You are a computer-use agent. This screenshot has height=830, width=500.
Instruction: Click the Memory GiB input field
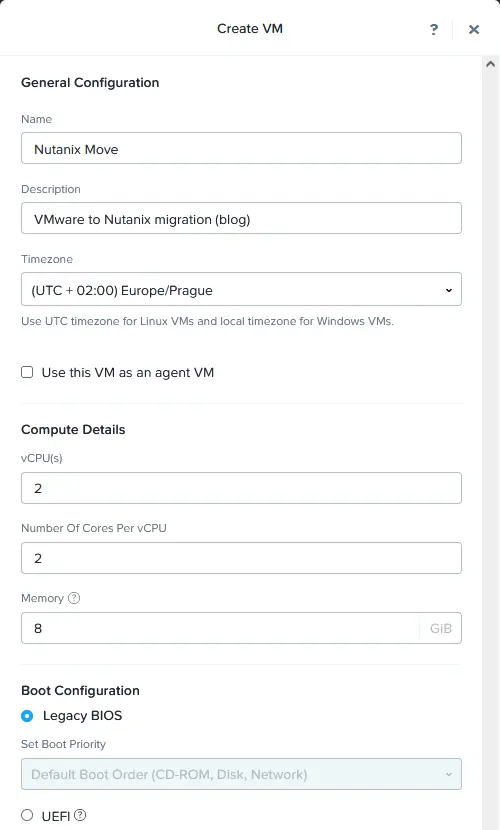[x=220, y=628]
